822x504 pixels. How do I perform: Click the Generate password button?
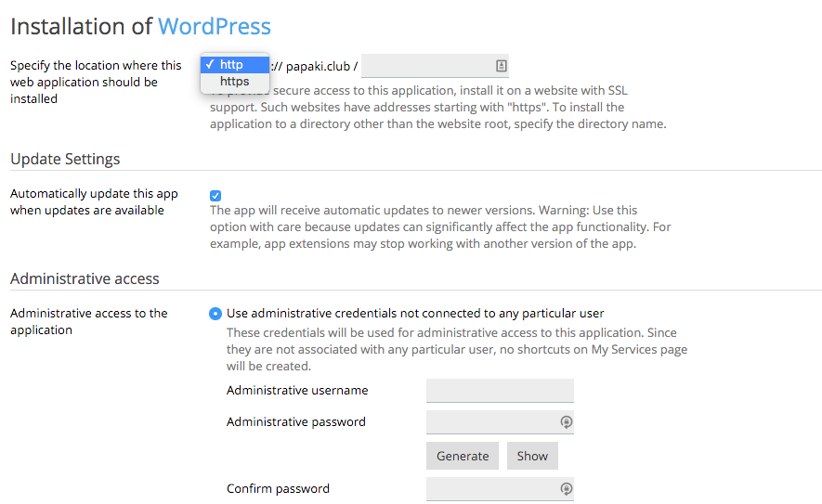point(463,456)
